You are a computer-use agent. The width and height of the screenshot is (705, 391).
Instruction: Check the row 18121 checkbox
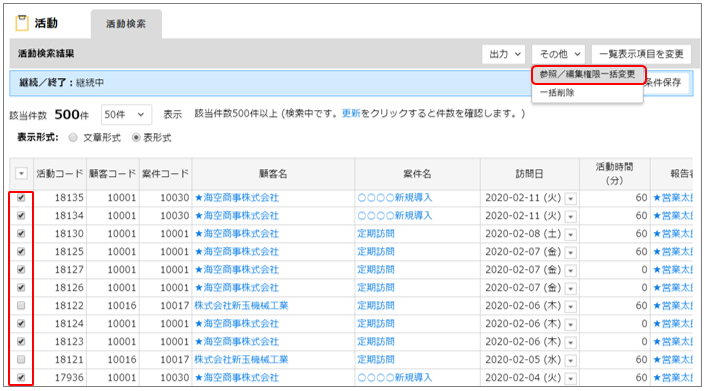tap(21, 360)
